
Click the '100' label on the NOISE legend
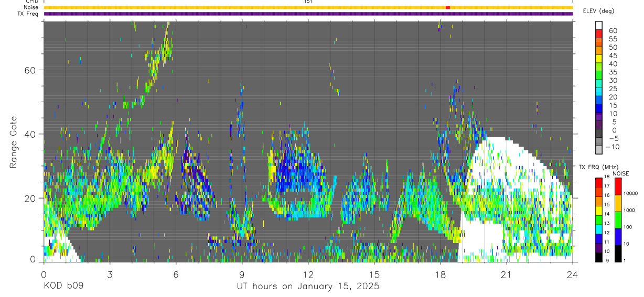(628, 228)
